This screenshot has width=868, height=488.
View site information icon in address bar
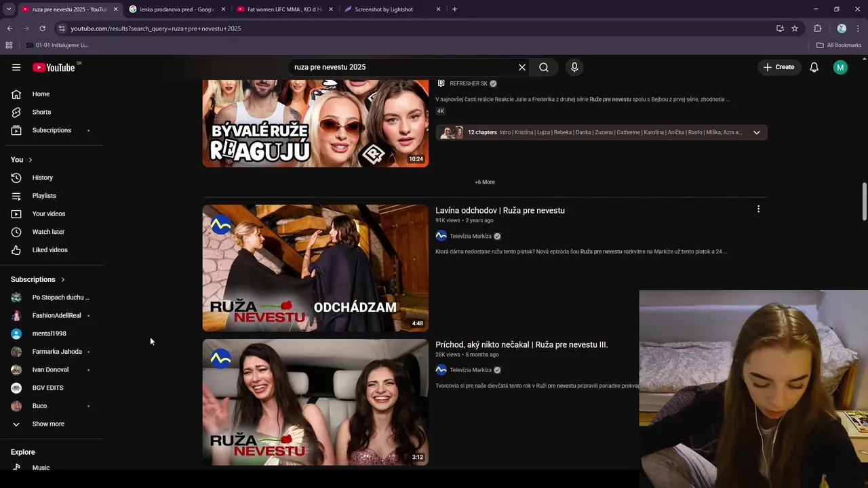coord(62,28)
